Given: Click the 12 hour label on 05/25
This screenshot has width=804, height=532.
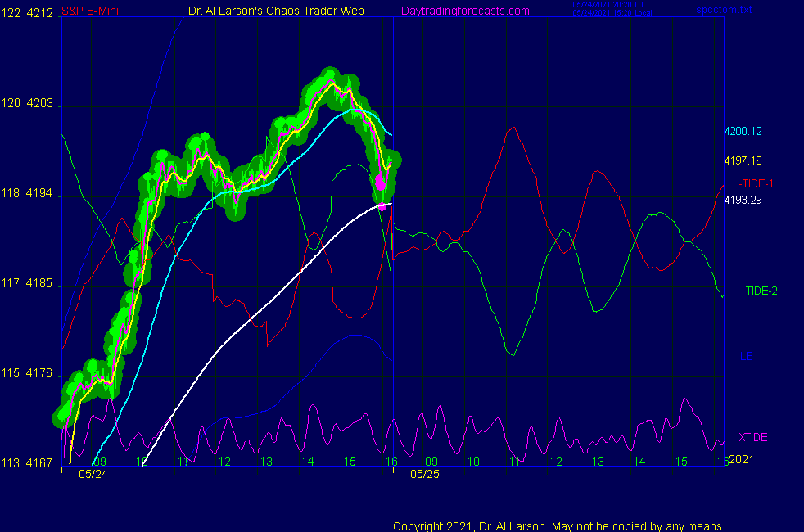Looking at the screenshot, I should (557, 462).
